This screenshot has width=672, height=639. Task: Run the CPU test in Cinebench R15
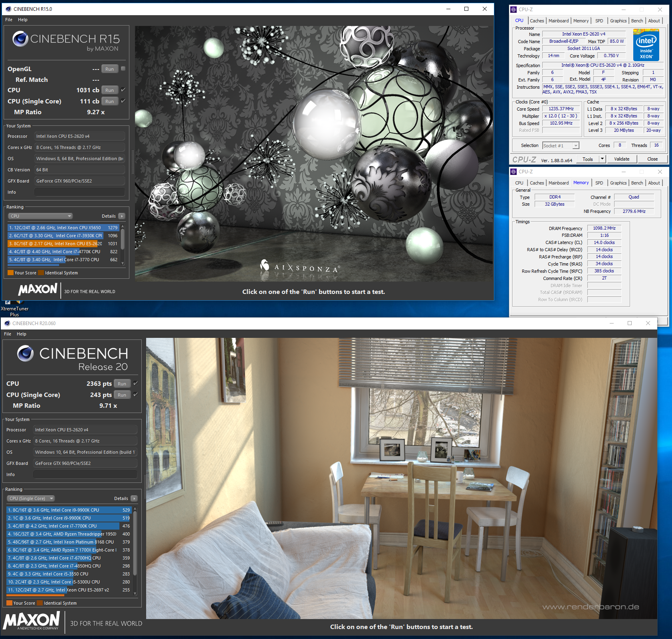[110, 90]
